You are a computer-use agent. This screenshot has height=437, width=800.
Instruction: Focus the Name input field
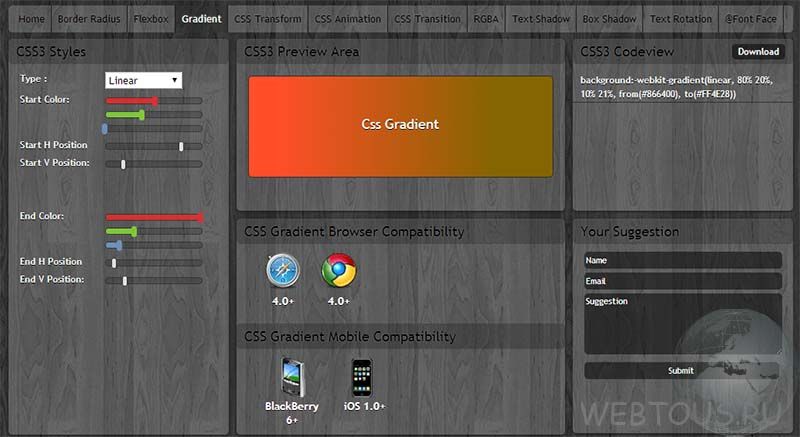(x=683, y=260)
